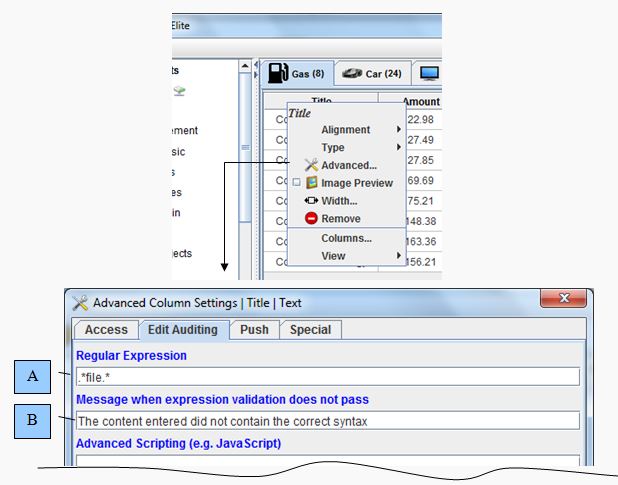Viewport: 618px width, 485px height.
Task: Click the car icon on Car tab
Action: pyautogui.click(x=351, y=73)
